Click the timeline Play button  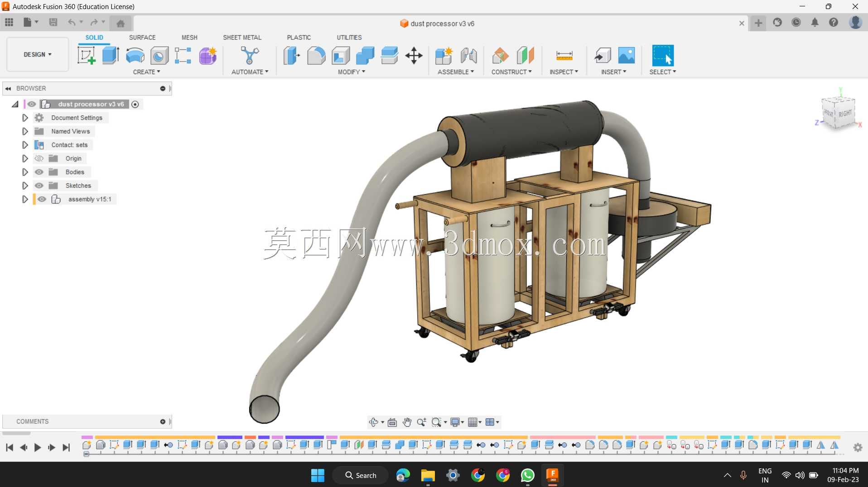pos(38,448)
